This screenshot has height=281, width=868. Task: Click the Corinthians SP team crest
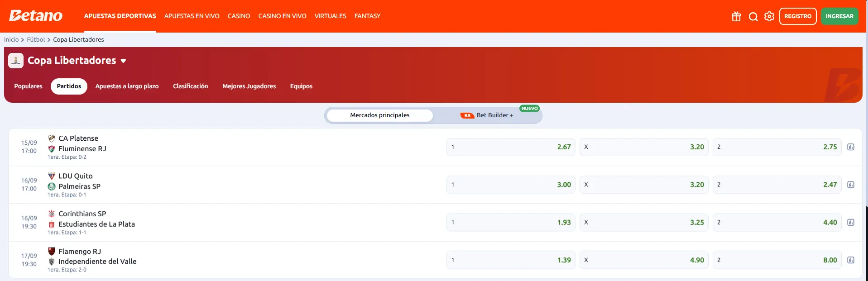(x=52, y=214)
